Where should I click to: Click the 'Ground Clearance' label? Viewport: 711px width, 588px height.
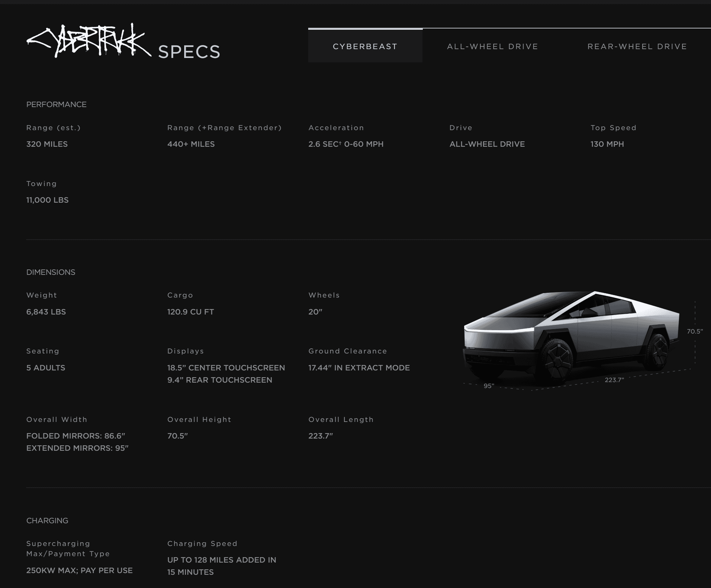click(x=348, y=351)
